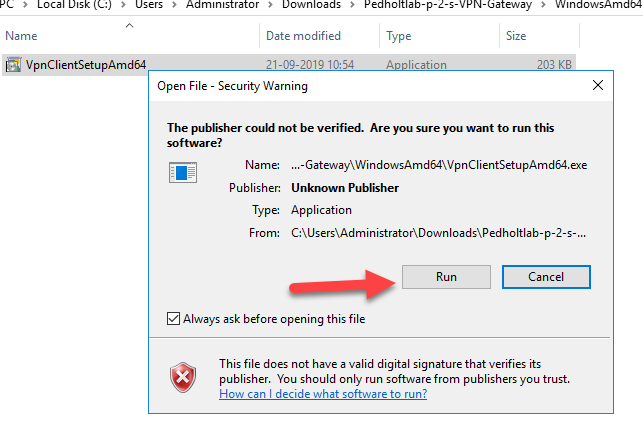Image resolution: width=643 pixels, height=442 pixels.
Task: Go to Local Disk (C:) breadcrumb
Action: [x=74, y=5]
